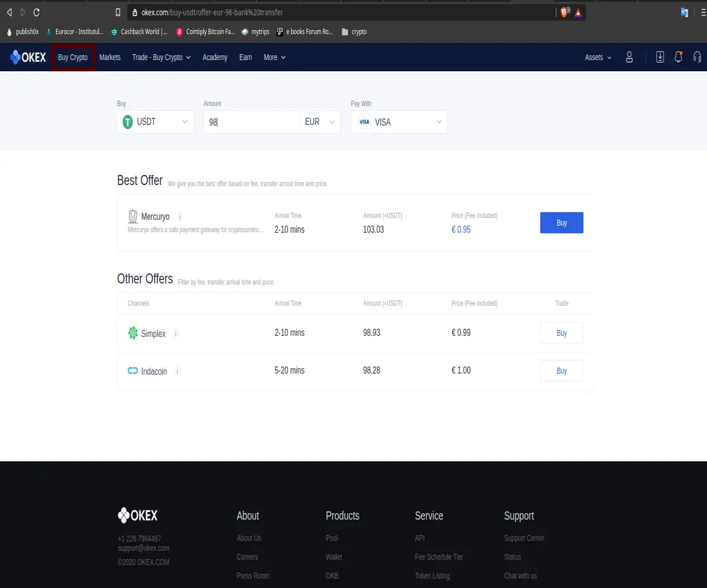Open the publish0x bookmark
Viewport: 707px width, 588px height.
pos(23,32)
